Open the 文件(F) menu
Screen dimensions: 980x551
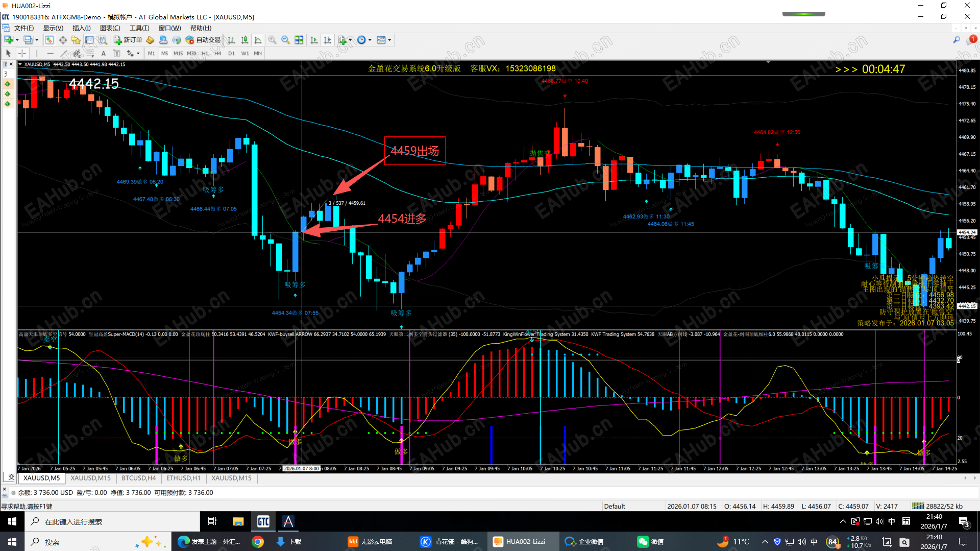24,28
